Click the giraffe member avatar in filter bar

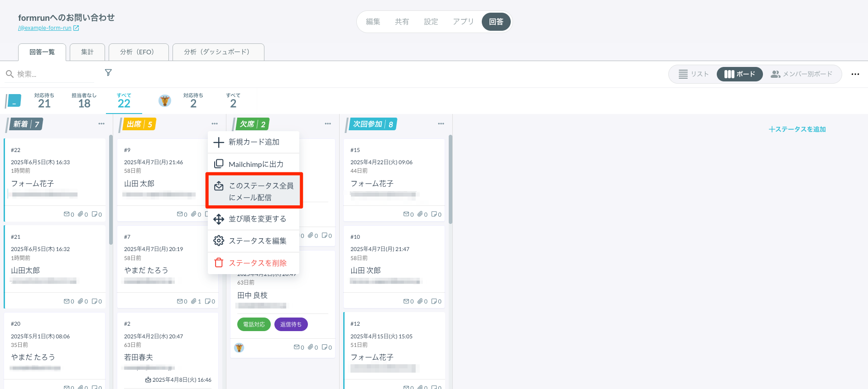point(165,101)
